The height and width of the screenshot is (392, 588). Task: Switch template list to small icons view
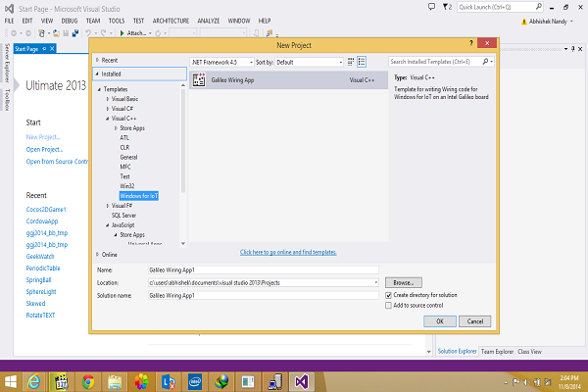[x=362, y=62]
